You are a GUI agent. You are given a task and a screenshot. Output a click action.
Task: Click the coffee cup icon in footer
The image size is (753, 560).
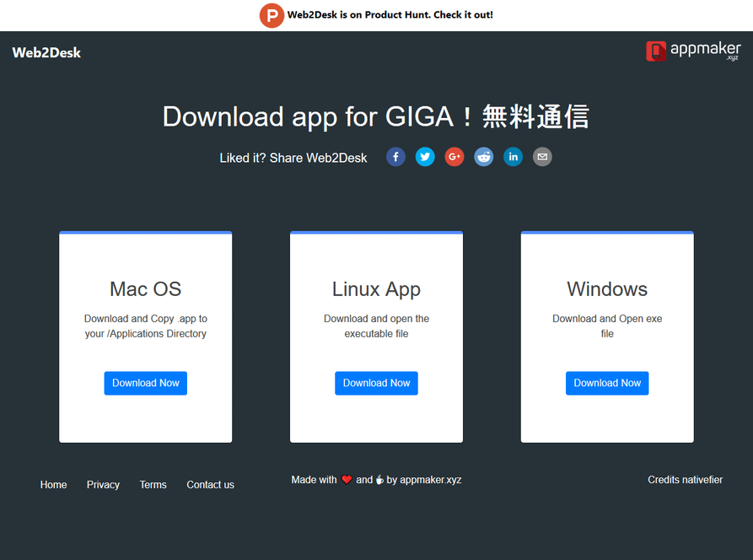pyautogui.click(x=379, y=480)
